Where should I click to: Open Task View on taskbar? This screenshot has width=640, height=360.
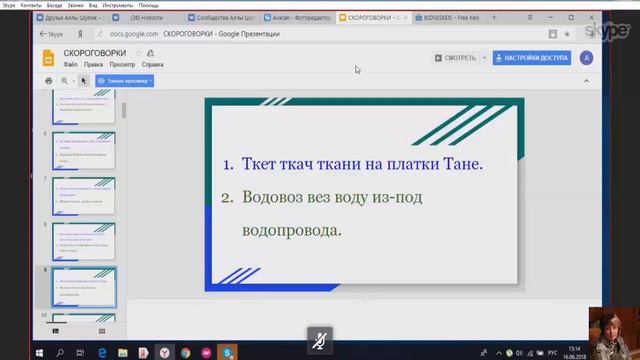(80, 353)
